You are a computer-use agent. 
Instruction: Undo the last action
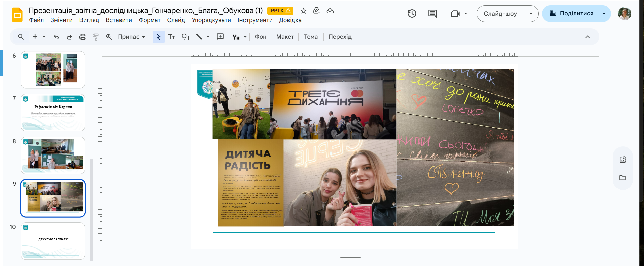click(x=56, y=37)
